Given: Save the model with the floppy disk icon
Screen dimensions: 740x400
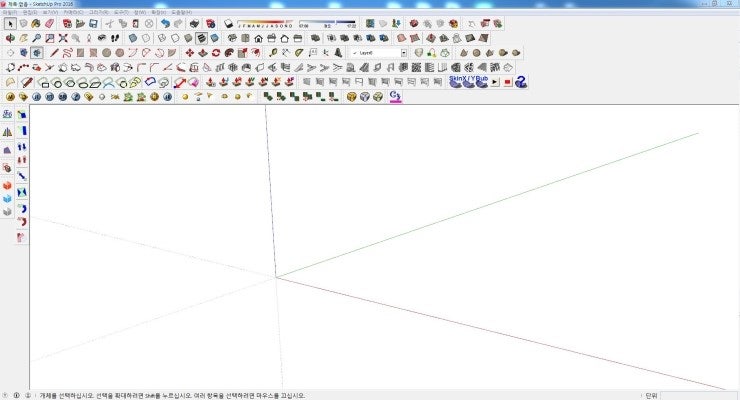Looking at the screenshot, I should 93,23.
